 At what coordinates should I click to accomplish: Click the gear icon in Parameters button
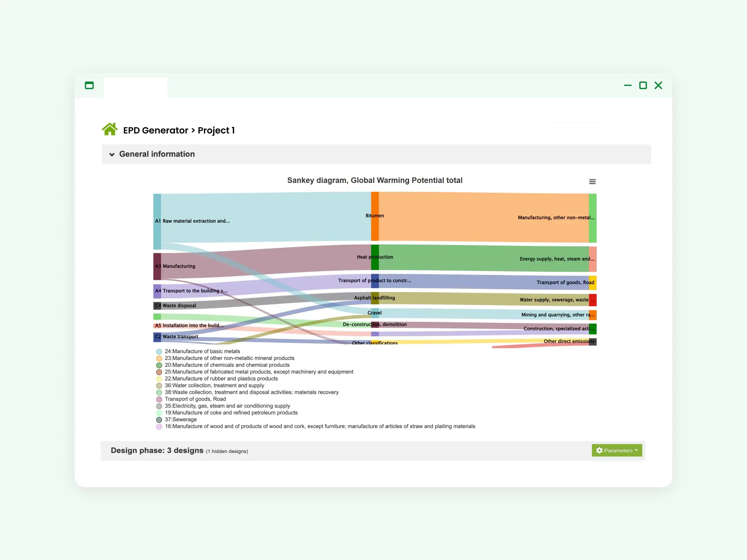click(599, 450)
